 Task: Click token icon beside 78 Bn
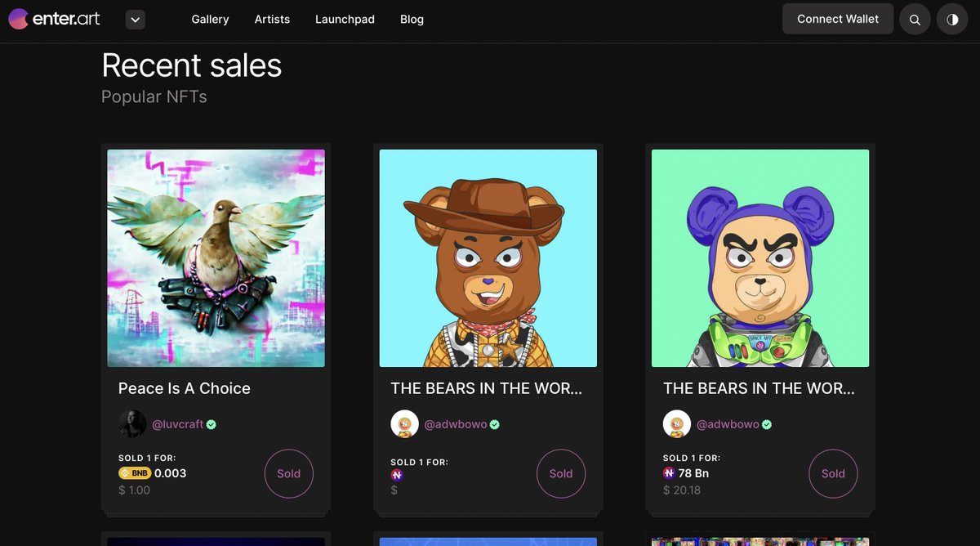[669, 472]
